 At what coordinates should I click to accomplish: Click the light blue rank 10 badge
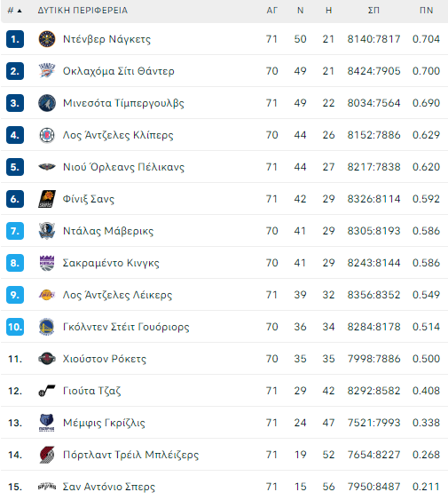coord(15,327)
